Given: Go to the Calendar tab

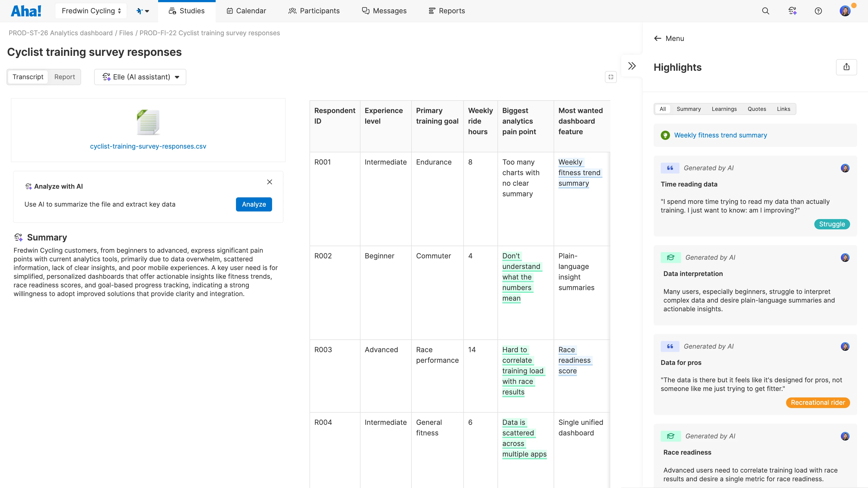Looking at the screenshot, I should click(x=246, y=11).
